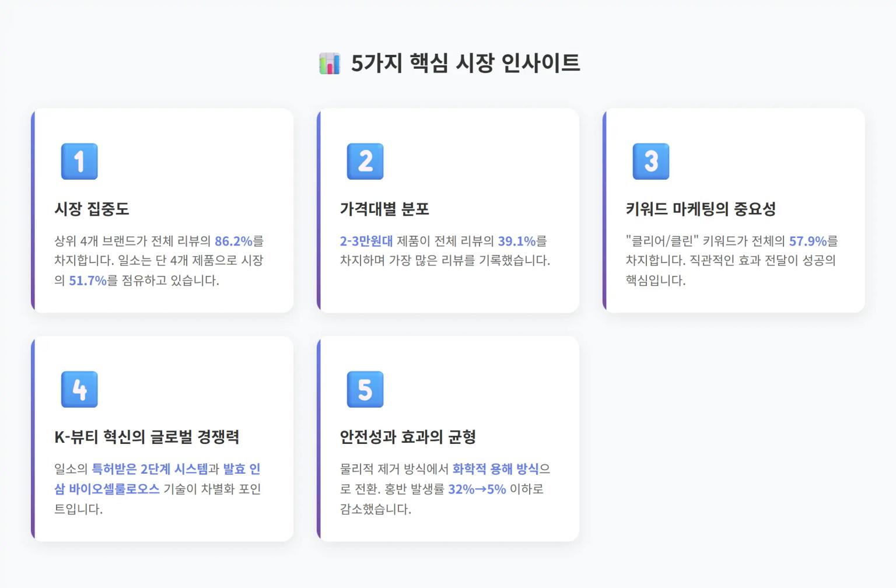Click the highlighted value '57.9%'
The width and height of the screenshot is (896, 588).
click(808, 241)
